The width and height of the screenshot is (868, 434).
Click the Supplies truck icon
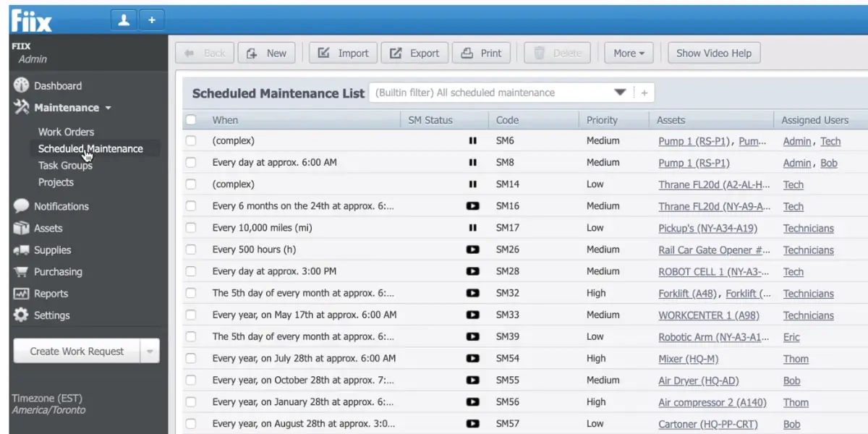(x=22, y=250)
